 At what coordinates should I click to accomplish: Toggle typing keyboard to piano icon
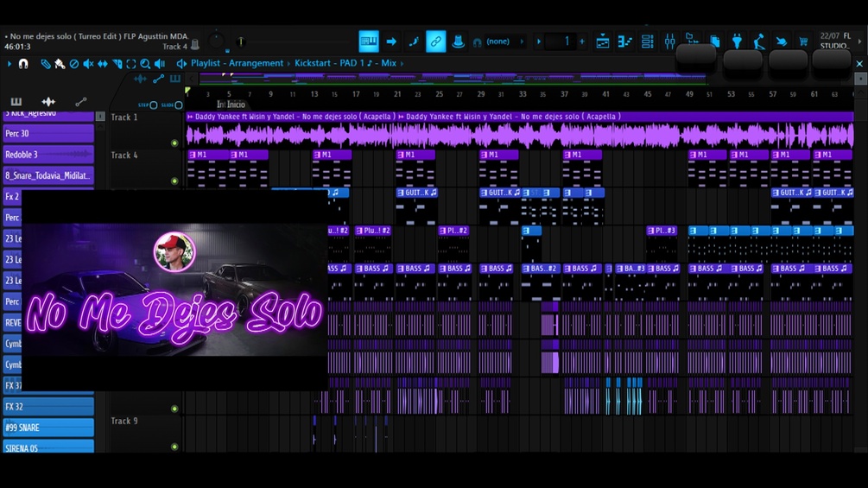tap(369, 41)
